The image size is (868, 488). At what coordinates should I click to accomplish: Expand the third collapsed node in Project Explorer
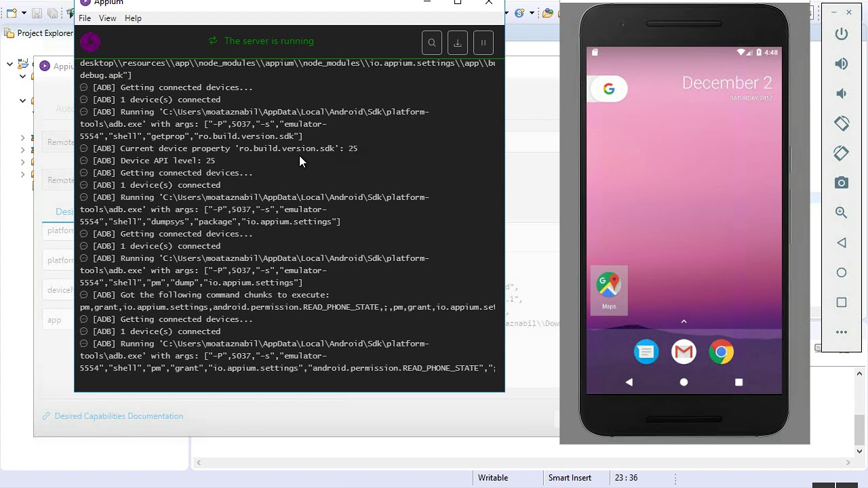(x=22, y=162)
